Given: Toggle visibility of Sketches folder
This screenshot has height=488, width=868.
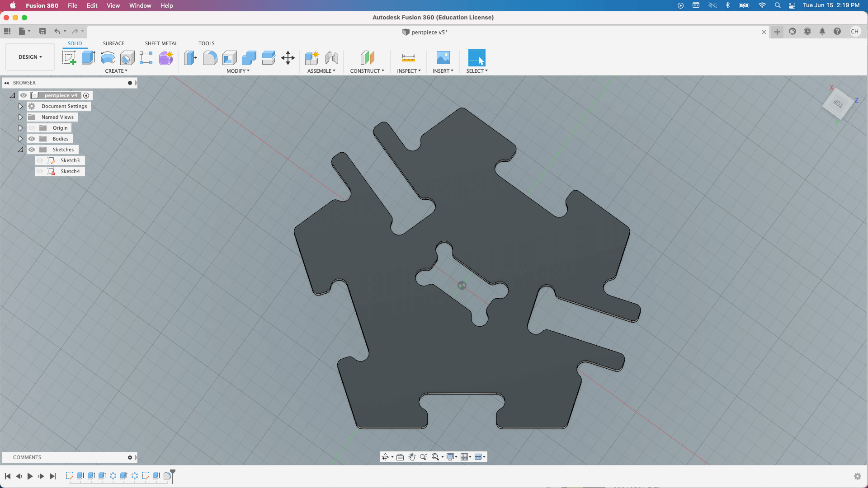Looking at the screenshot, I should point(32,150).
